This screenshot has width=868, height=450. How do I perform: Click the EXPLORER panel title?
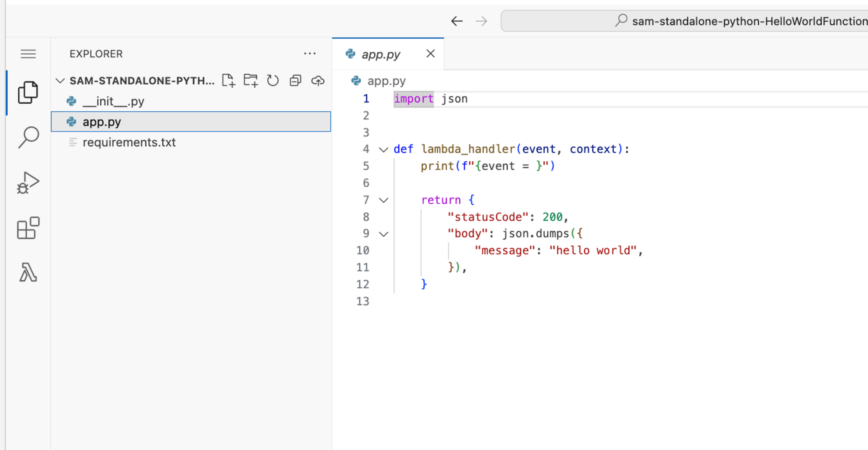[x=96, y=54]
